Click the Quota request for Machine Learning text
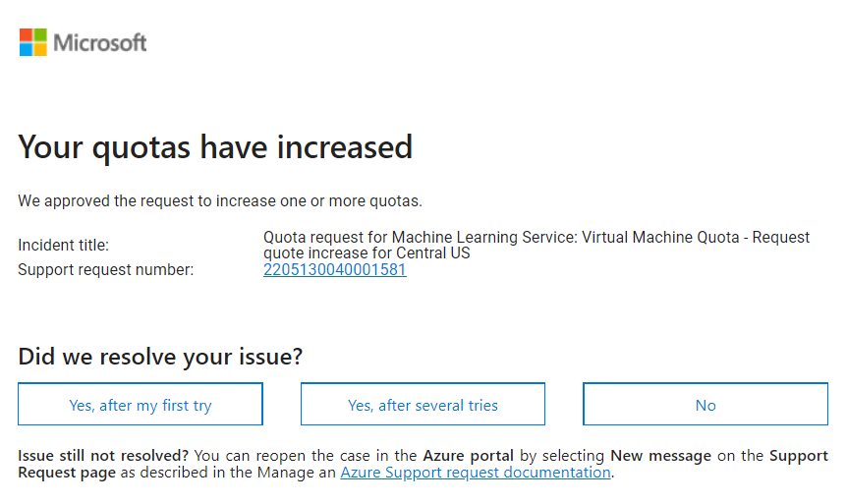 tap(536, 246)
